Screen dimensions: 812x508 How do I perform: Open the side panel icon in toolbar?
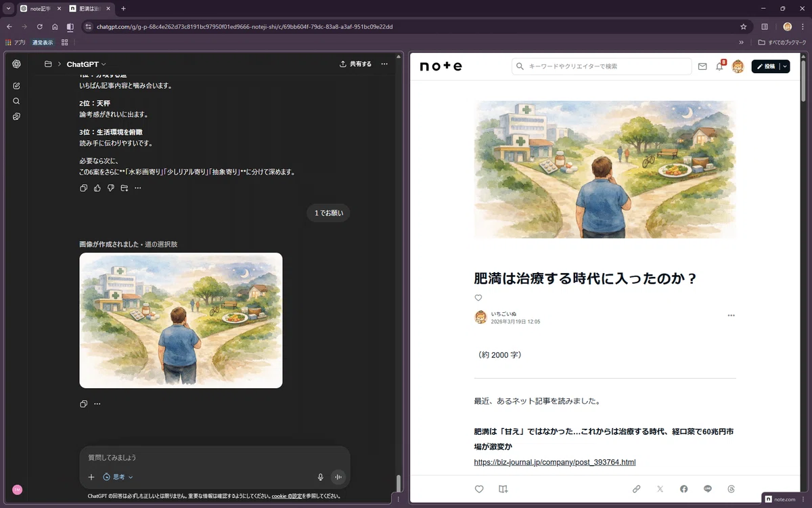click(765, 26)
